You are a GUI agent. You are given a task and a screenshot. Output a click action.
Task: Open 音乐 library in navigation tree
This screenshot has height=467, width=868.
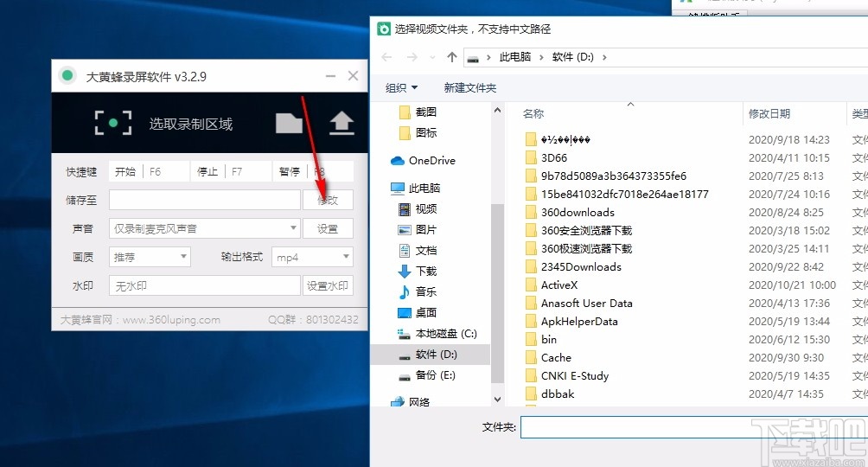[418, 291]
